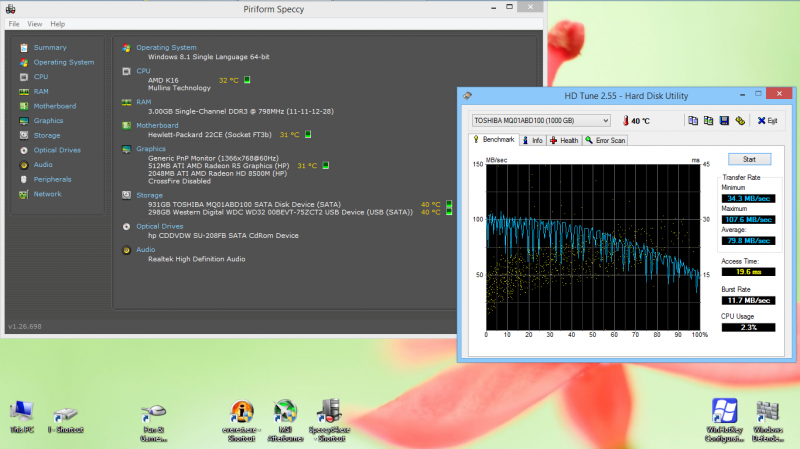
Task: Switch to the Info tab in HD Tune
Action: point(533,140)
